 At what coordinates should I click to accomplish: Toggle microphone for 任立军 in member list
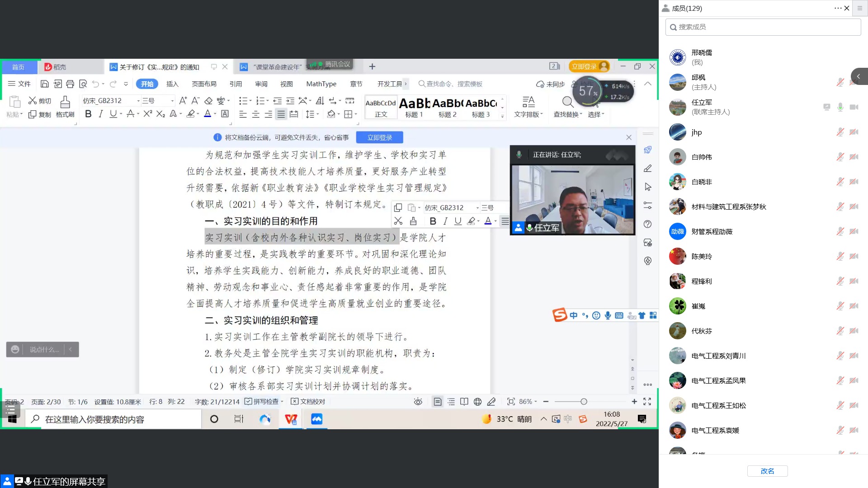840,107
